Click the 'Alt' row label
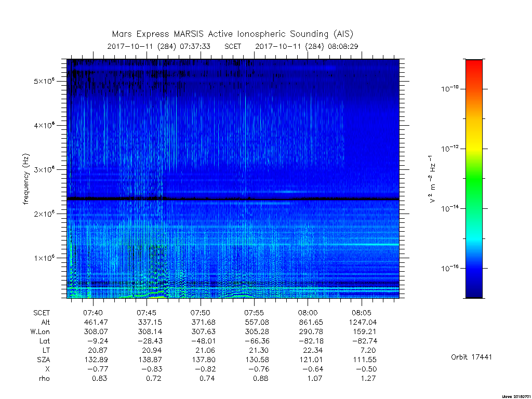Screen dimensions: 532x399 (x=46, y=322)
